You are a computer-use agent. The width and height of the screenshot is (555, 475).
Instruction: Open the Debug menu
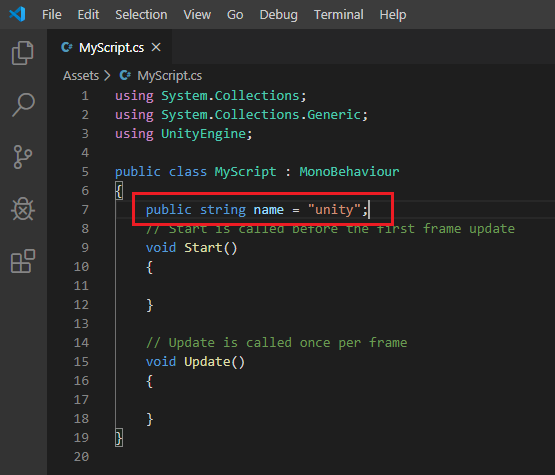[x=279, y=15]
